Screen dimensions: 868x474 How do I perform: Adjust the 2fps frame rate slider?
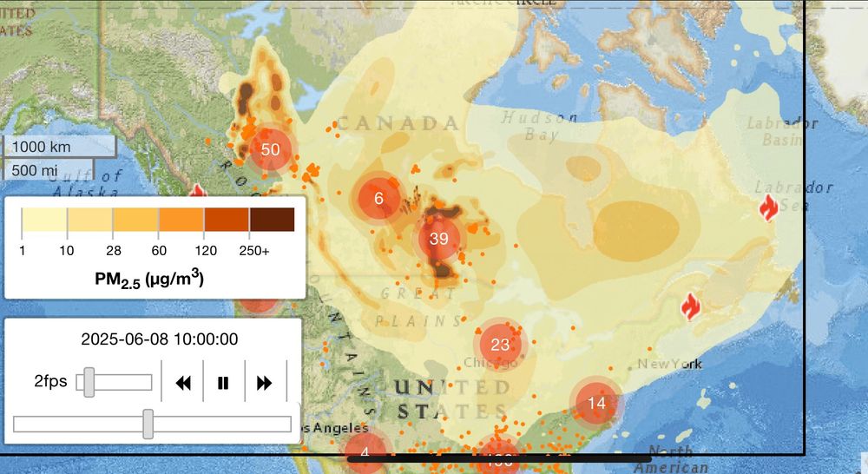(114, 382)
